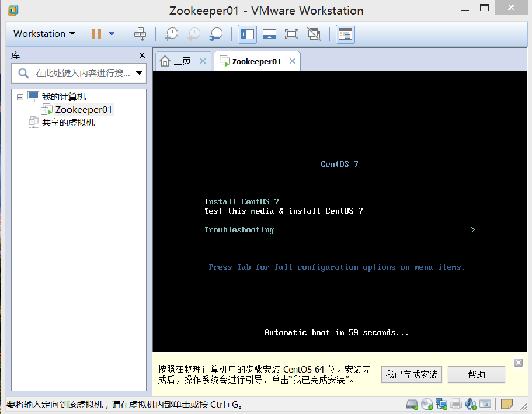This screenshot has width=532, height=414.
Task: Click the hard disk status icon
Action: point(412,404)
